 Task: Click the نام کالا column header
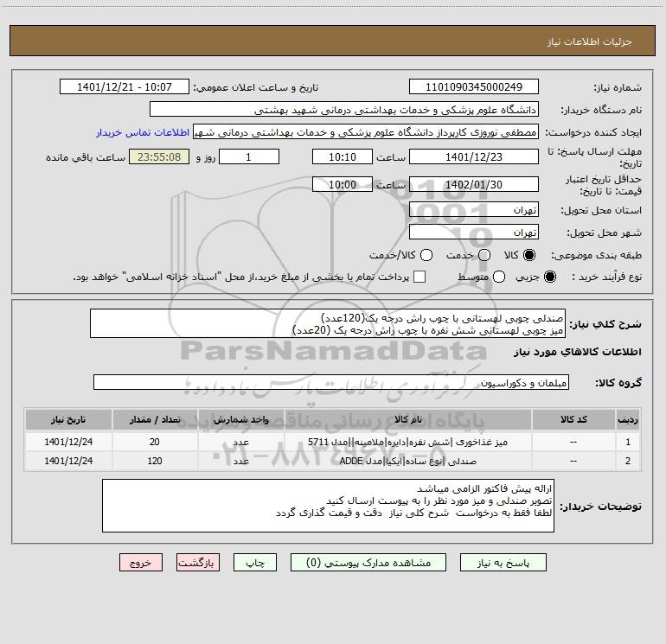tap(407, 419)
